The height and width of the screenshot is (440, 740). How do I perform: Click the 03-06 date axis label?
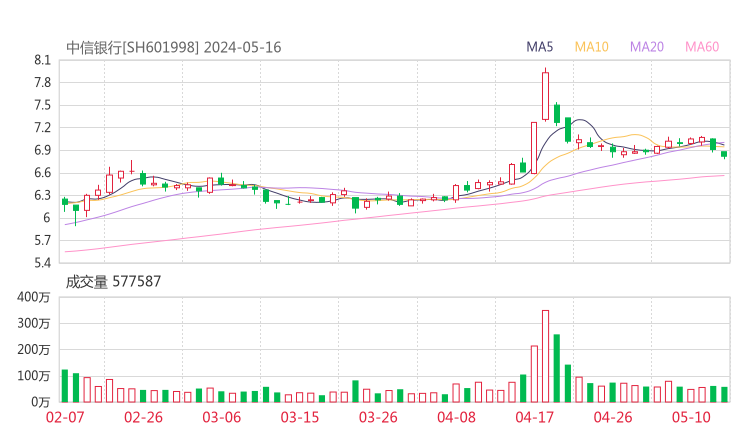point(221,417)
